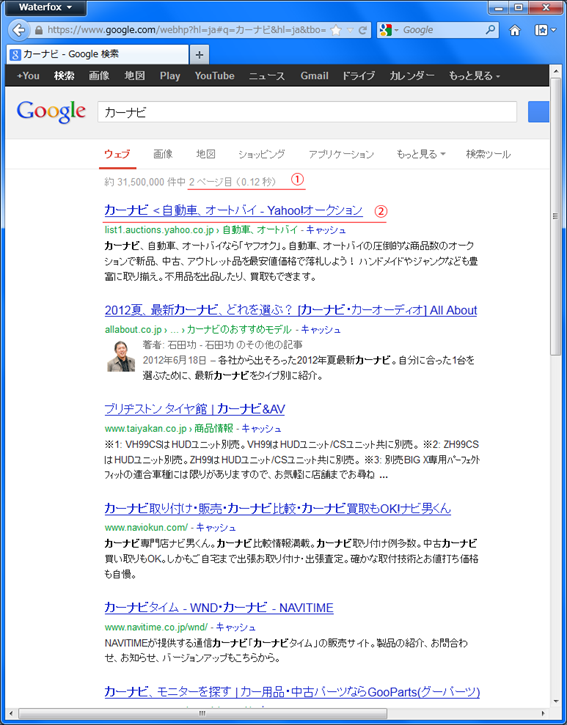Image resolution: width=567 pixels, height=725 pixels.
Task: Click the padlock site identity icon
Action: 39,31
